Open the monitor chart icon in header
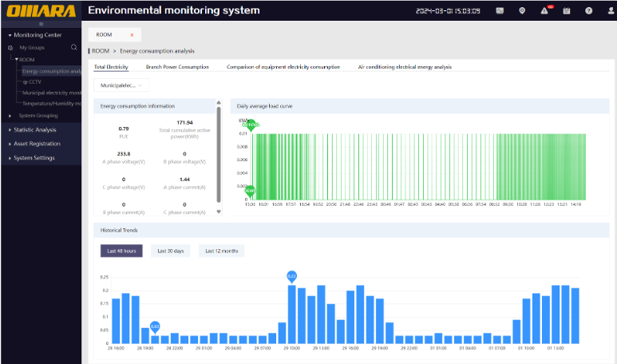Viewport: 617px width, 364px height. coord(500,11)
